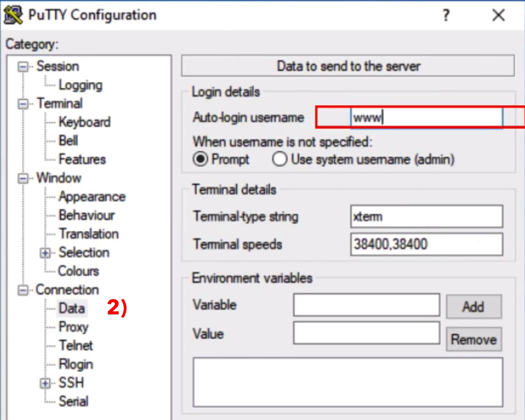
Task: Click the 'Terminal-type string' label
Action: [x=246, y=217]
